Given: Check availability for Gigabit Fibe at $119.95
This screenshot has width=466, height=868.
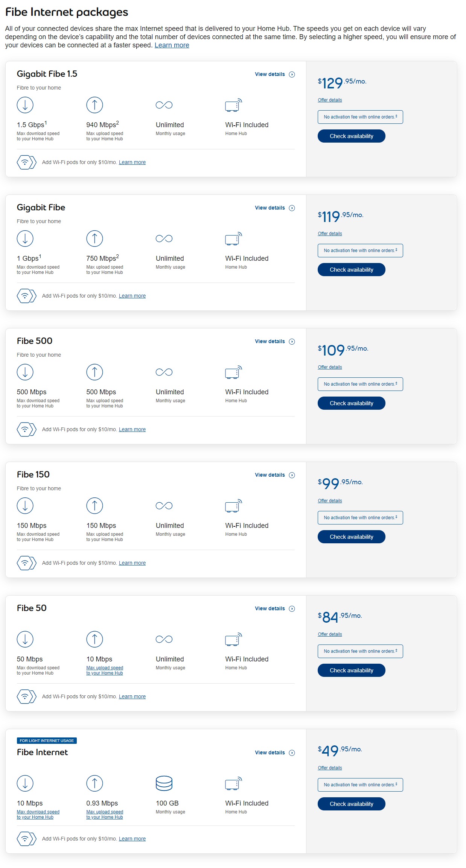Looking at the screenshot, I should (x=351, y=270).
